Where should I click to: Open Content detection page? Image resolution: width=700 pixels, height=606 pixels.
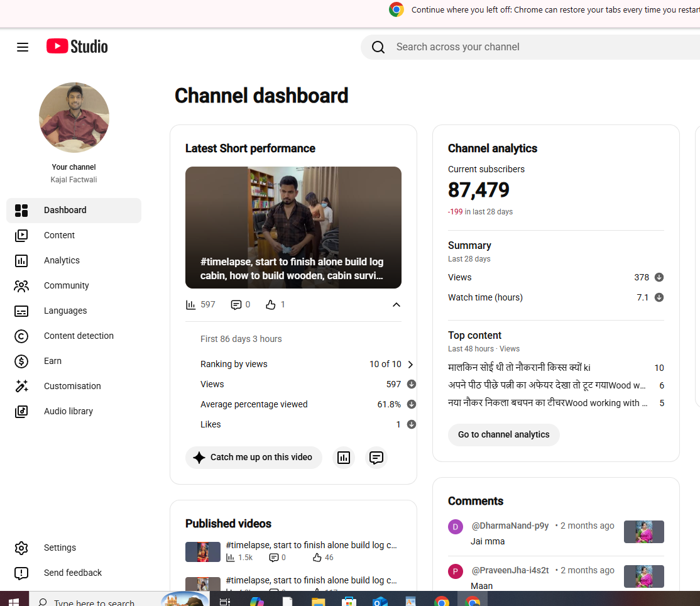click(74, 336)
